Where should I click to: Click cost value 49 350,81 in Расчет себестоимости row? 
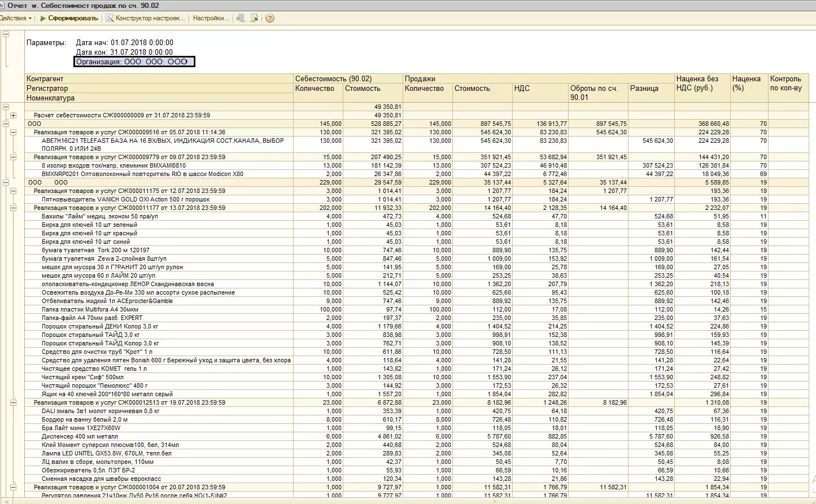pos(388,115)
